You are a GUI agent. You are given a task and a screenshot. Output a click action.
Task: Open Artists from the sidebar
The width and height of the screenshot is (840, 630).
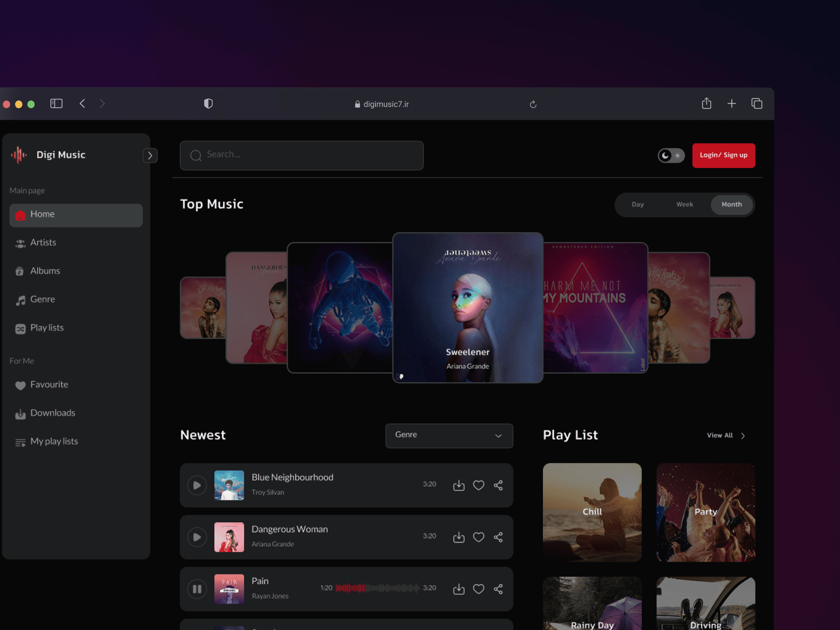point(43,242)
